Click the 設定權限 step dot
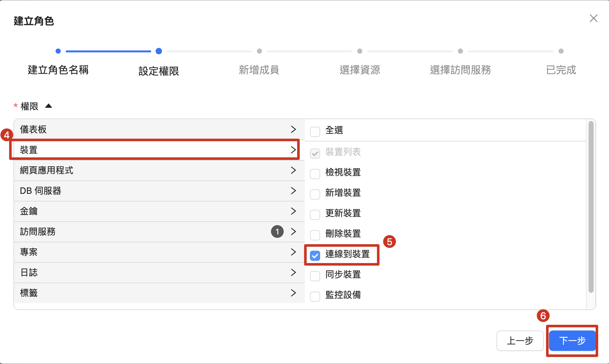The image size is (609, 364). point(159,51)
